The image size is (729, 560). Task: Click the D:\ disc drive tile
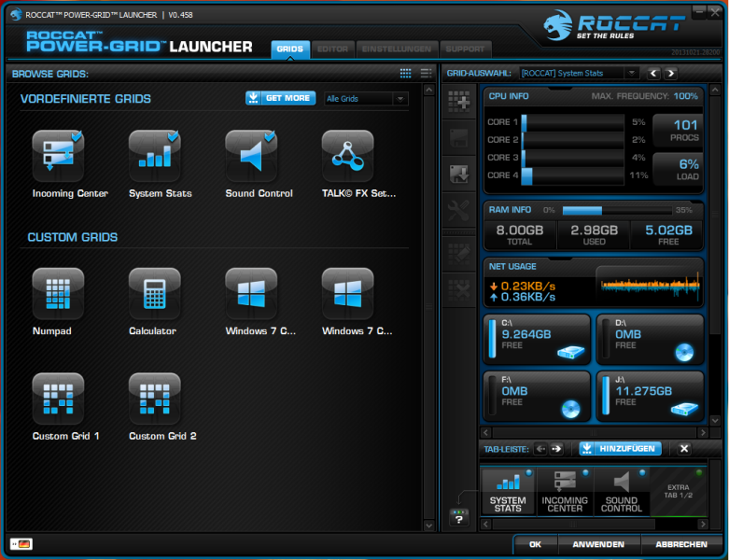pyautogui.click(x=650, y=339)
